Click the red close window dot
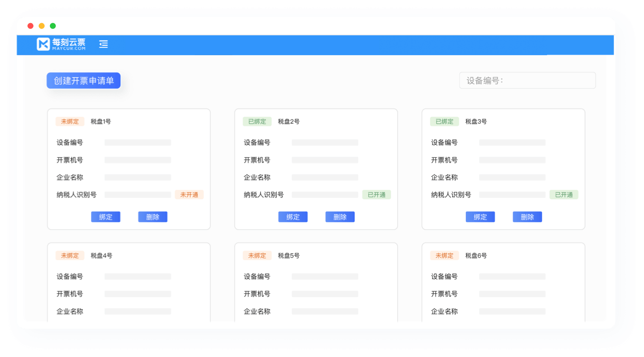Screen dimensions: 644x357 (x=31, y=26)
